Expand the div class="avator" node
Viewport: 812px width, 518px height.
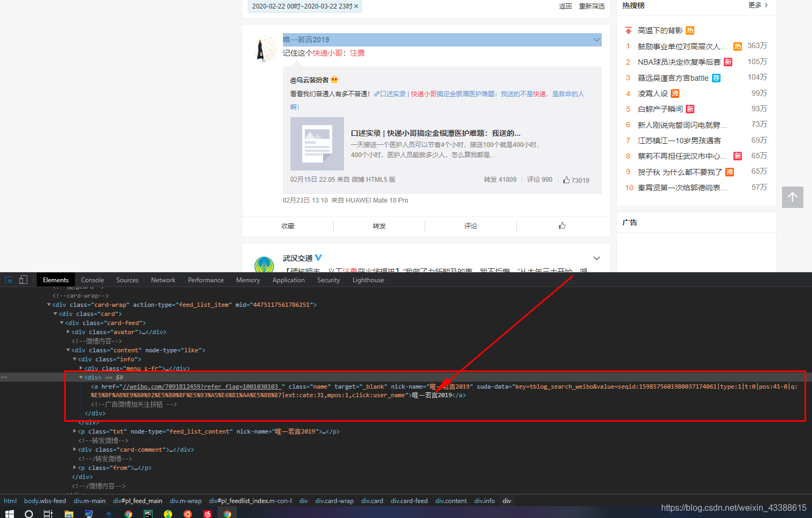68,332
